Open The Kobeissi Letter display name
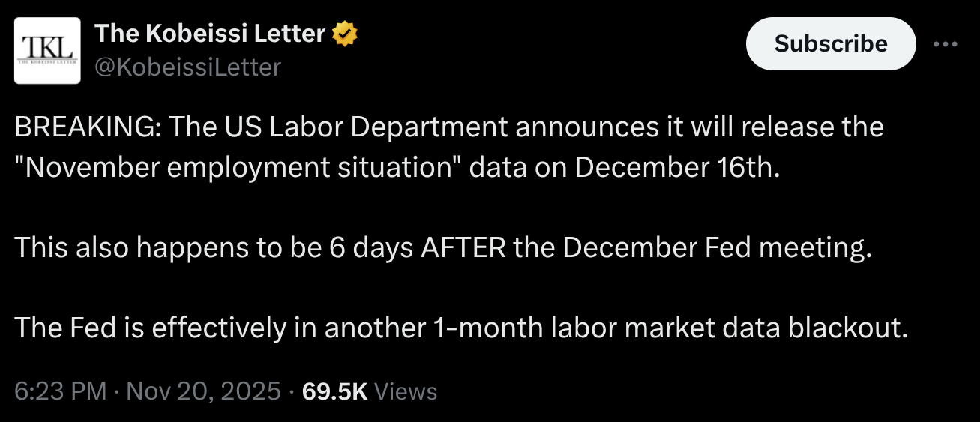The image size is (980, 422). (x=210, y=34)
